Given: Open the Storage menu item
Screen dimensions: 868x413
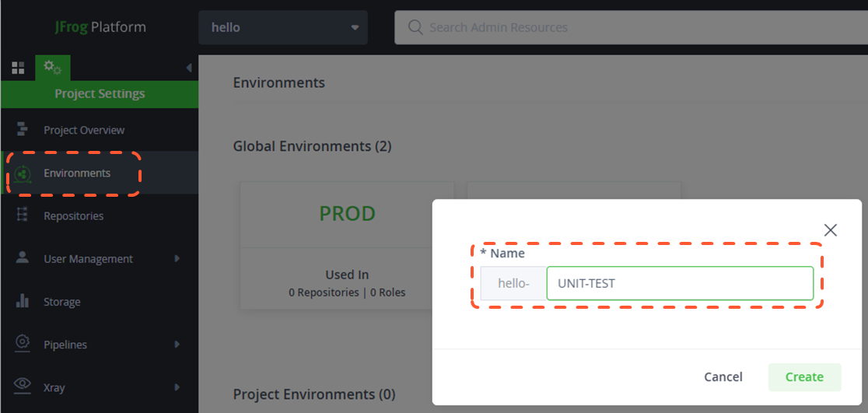Looking at the screenshot, I should tap(62, 301).
